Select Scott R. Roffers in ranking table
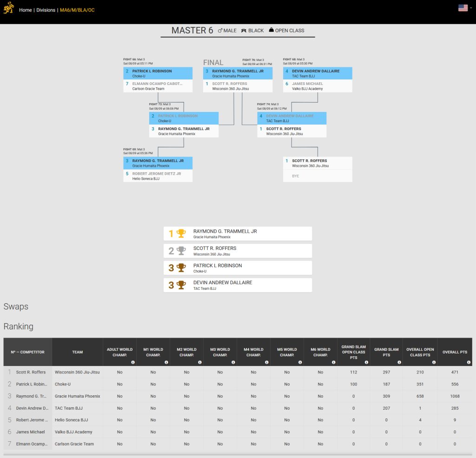476x458 pixels. (31, 372)
